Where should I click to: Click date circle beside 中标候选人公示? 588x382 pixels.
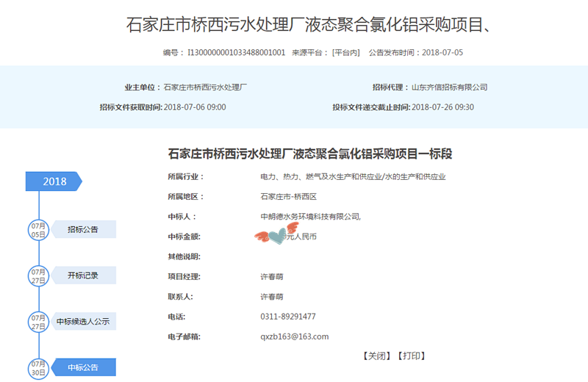pyautogui.click(x=38, y=321)
